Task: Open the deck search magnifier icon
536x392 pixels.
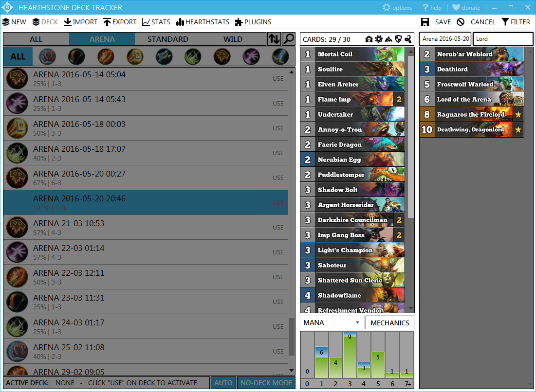Action: coord(289,38)
